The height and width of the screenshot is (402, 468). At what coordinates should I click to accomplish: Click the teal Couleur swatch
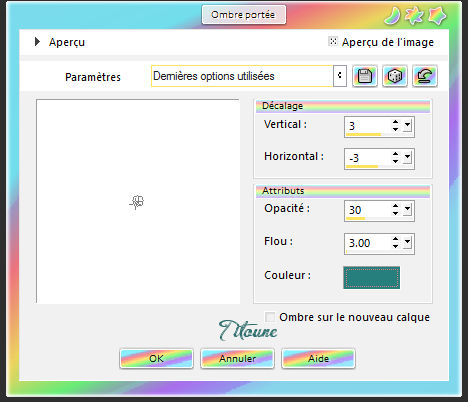click(x=371, y=277)
